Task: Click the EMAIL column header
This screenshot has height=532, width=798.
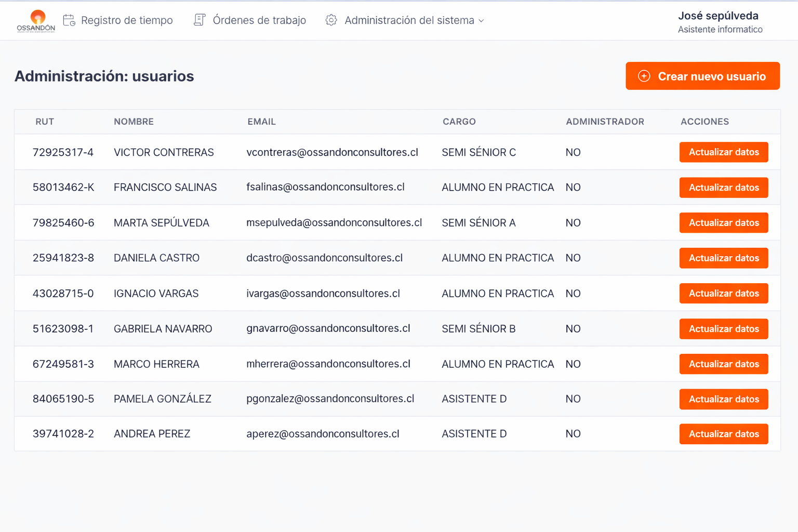Action: (261, 122)
